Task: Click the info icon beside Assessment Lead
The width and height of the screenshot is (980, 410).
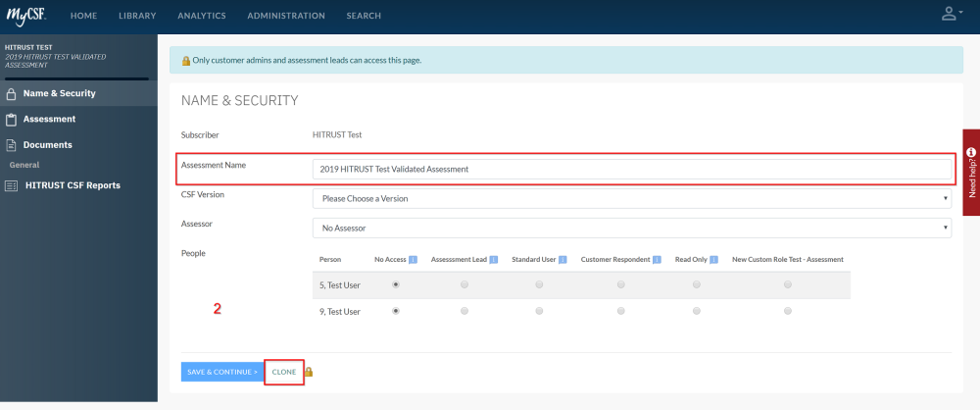Action: pyautogui.click(x=493, y=259)
